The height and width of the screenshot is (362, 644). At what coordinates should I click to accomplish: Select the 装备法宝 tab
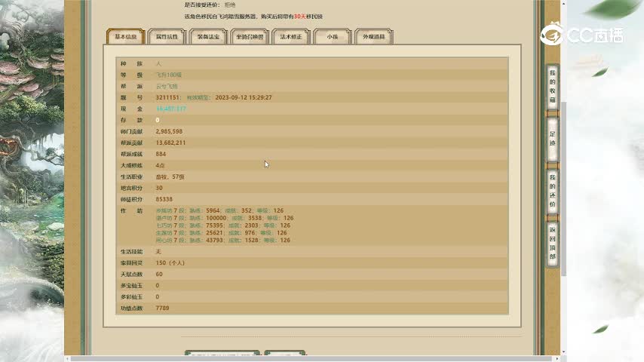[x=209, y=36]
